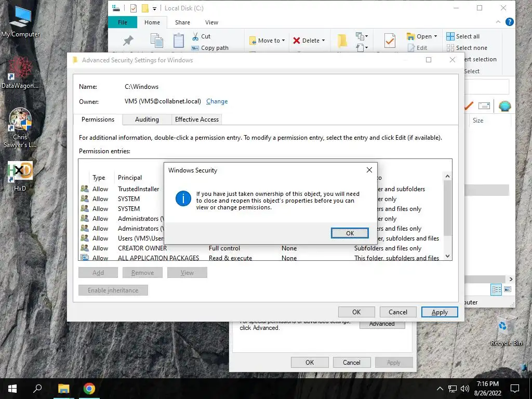Click the seashell icon in Explorer toolbar

[505, 106]
